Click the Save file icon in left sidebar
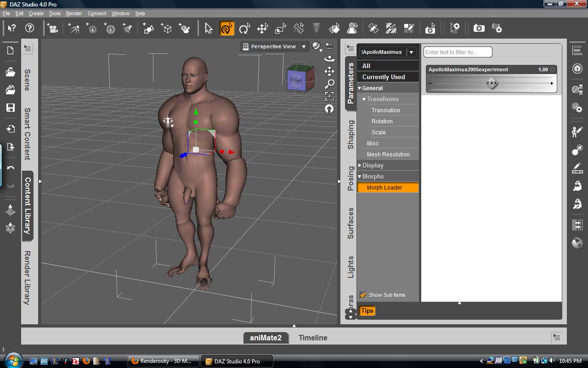 pos(10,108)
